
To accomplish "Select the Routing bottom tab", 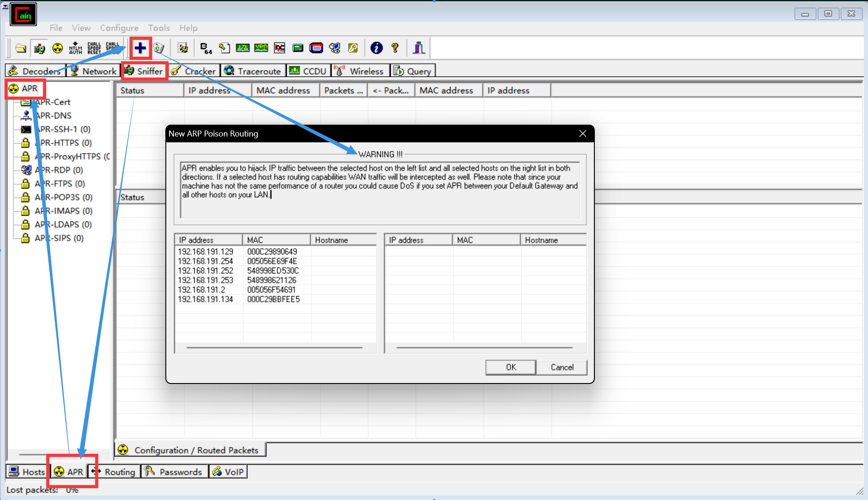I will pyautogui.click(x=114, y=472).
